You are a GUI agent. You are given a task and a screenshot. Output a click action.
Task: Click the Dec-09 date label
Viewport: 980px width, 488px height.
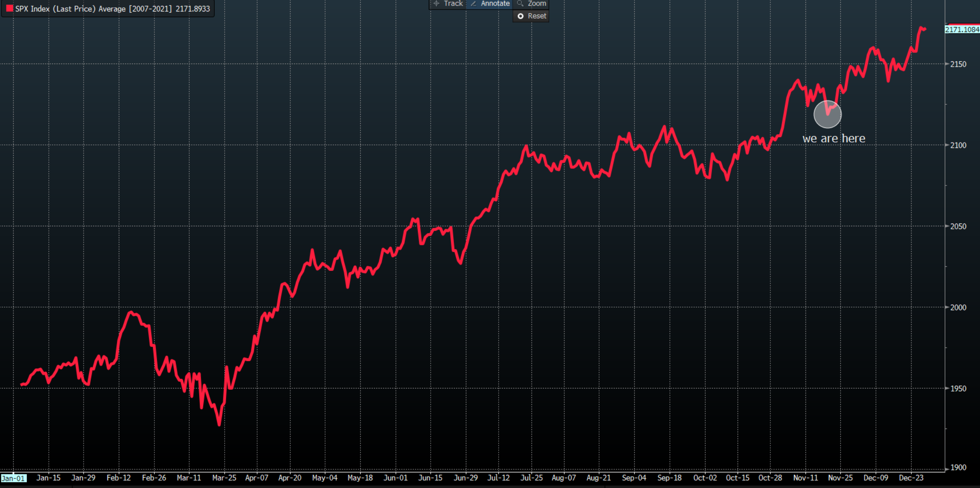[x=876, y=477]
